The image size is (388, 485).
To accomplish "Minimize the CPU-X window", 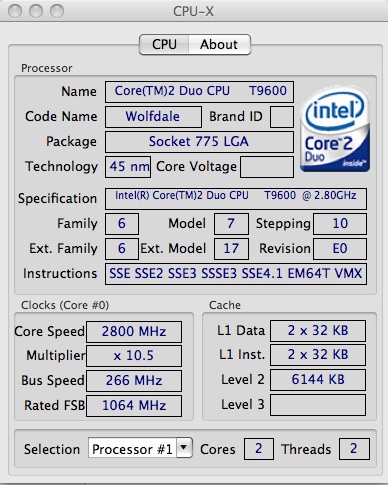I will click(36, 11).
